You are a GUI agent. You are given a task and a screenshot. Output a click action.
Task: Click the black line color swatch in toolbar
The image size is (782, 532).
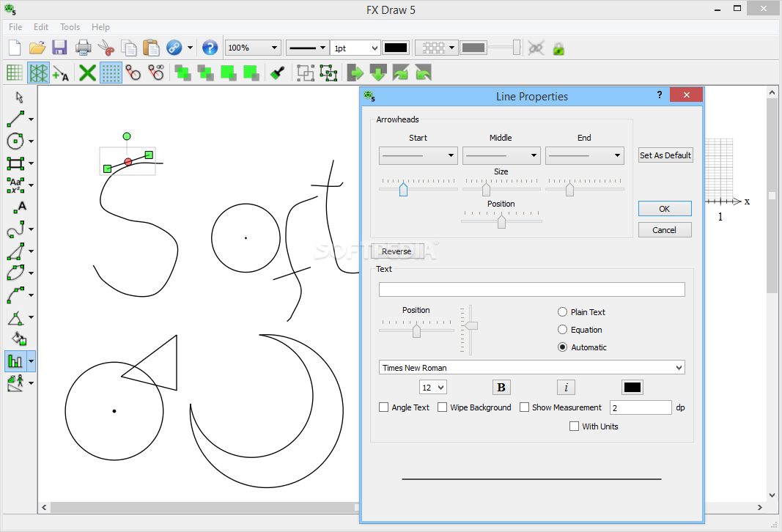click(396, 48)
